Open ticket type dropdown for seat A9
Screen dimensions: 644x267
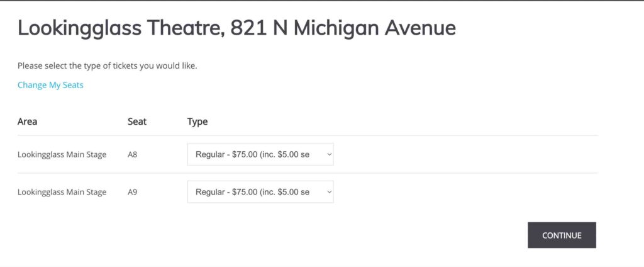click(x=260, y=191)
